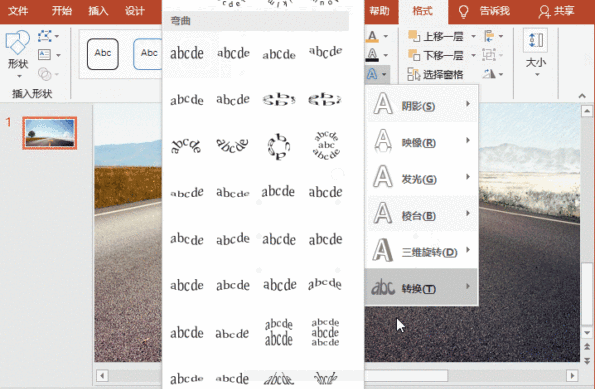Open the 帮助 tab
The image size is (597, 389).
379,11
